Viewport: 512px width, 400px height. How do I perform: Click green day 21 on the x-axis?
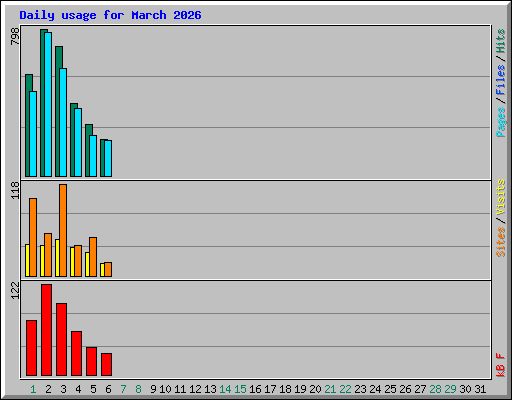330,389
